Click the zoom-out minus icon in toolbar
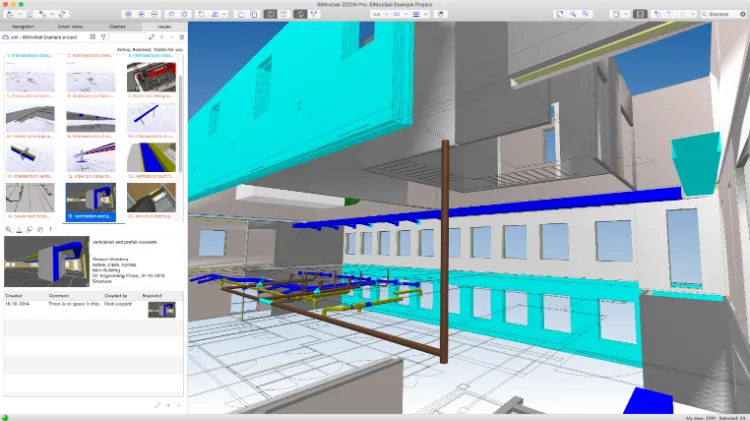 click(x=155, y=15)
